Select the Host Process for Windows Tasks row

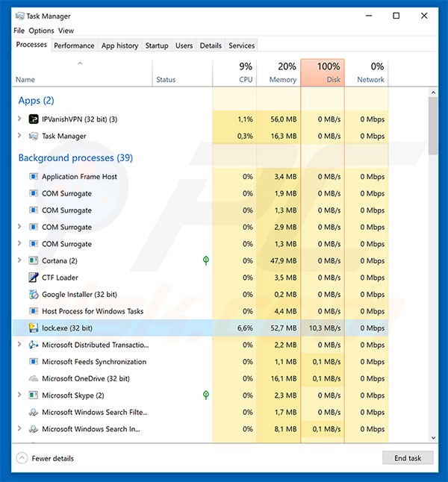[93, 311]
